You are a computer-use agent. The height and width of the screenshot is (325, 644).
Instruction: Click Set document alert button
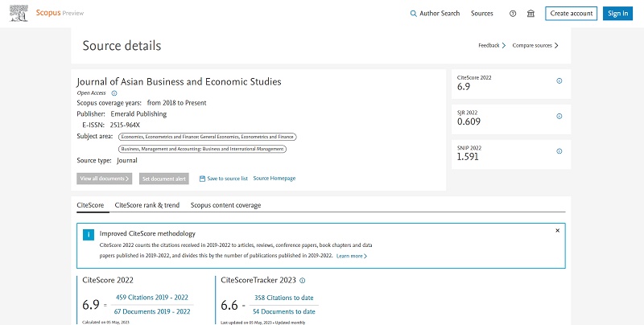click(x=164, y=179)
